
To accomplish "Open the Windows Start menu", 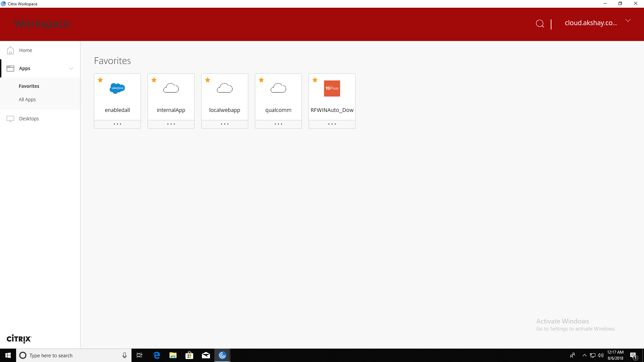I will click(8, 355).
